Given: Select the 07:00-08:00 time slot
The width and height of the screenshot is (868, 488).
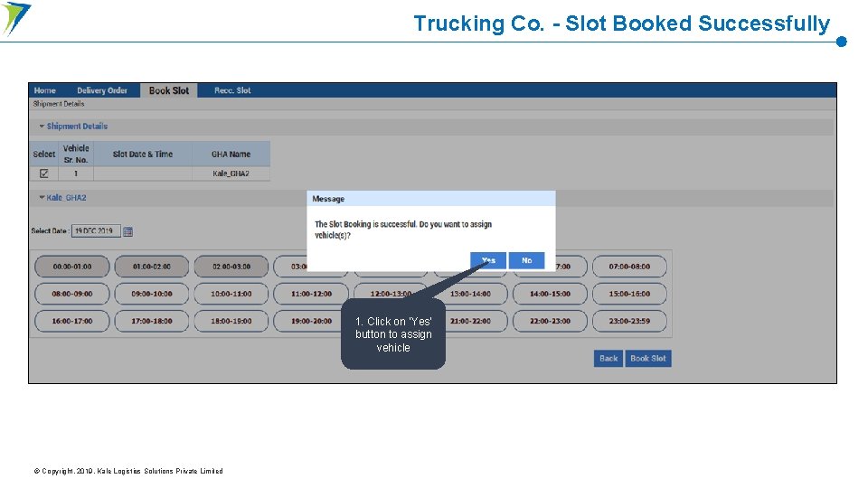Looking at the screenshot, I should click(x=629, y=266).
